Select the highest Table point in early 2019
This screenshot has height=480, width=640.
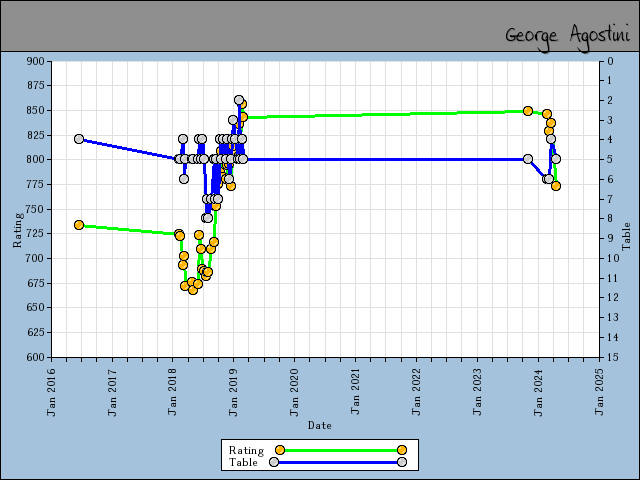239,100
